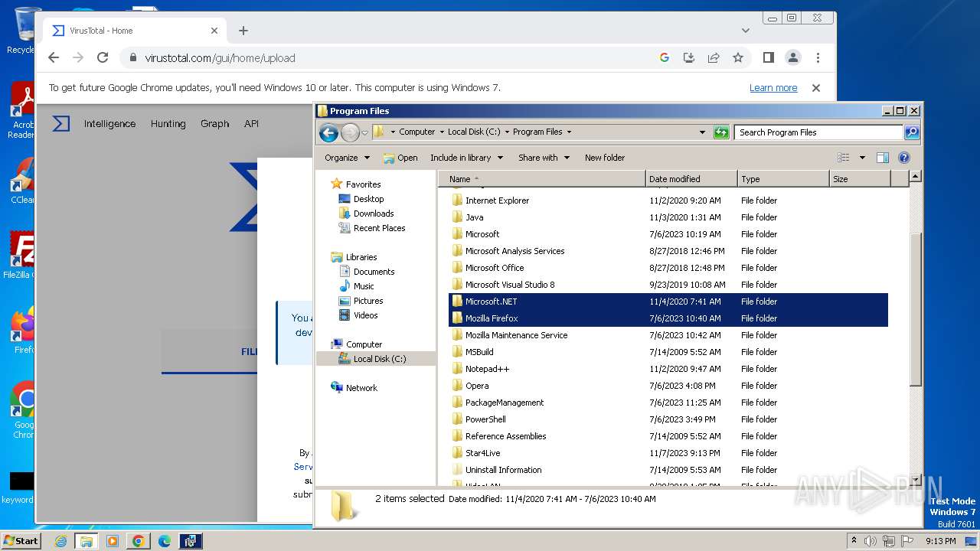Click Open in Explorer toolbar
Viewport: 980px width, 551px height.
tap(400, 158)
